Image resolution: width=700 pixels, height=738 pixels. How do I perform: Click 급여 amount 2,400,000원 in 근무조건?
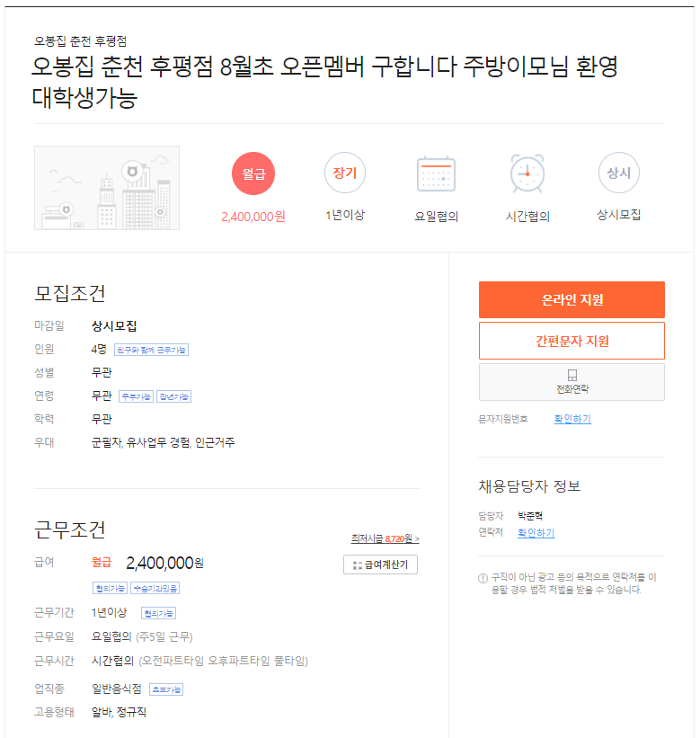(164, 563)
